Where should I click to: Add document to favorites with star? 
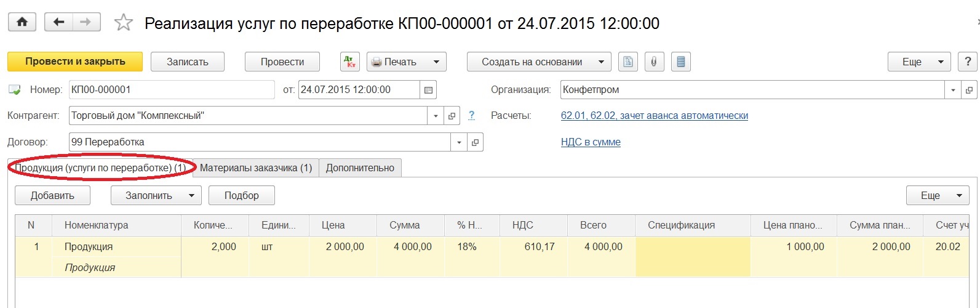(124, 23)
